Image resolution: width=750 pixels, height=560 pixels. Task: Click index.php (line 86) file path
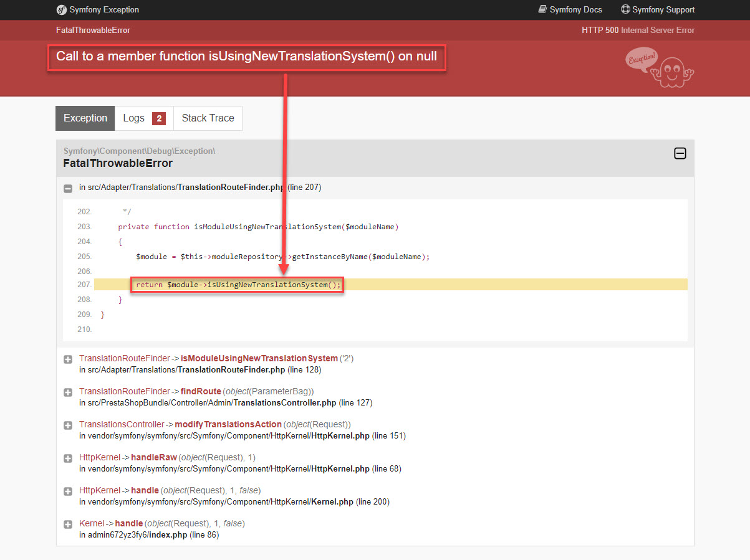point(149,535)
